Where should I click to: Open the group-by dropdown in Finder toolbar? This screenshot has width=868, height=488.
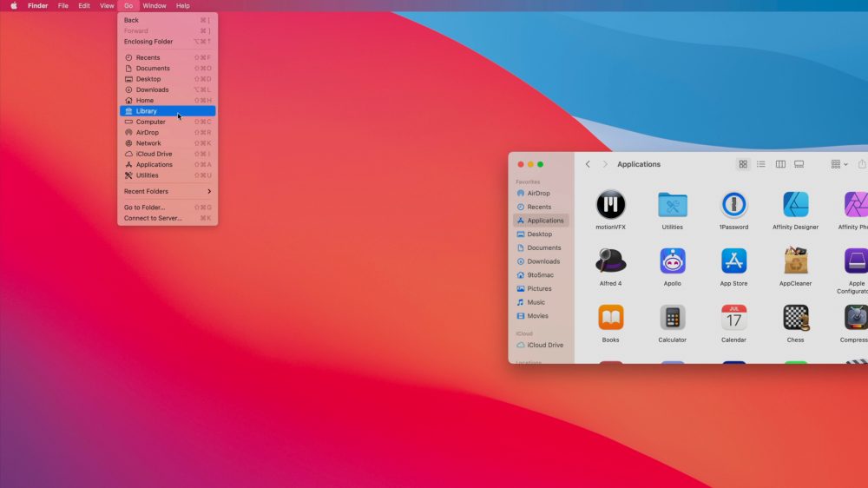[838, 164]
